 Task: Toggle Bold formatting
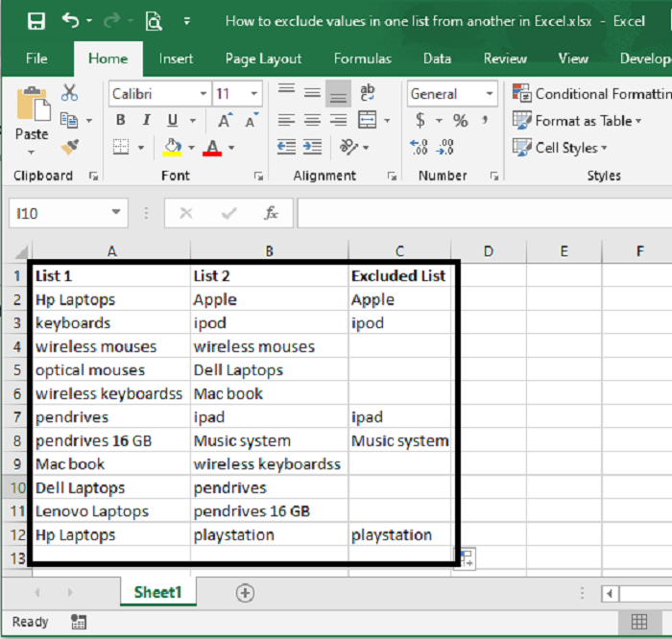120,121
